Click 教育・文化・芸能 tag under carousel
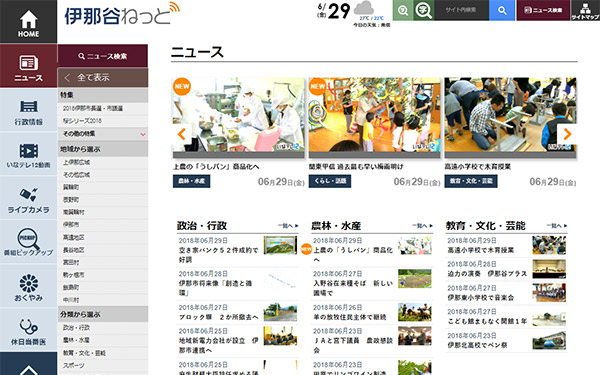This screenshot has height=375, width=600. click(x=471, y=181)
